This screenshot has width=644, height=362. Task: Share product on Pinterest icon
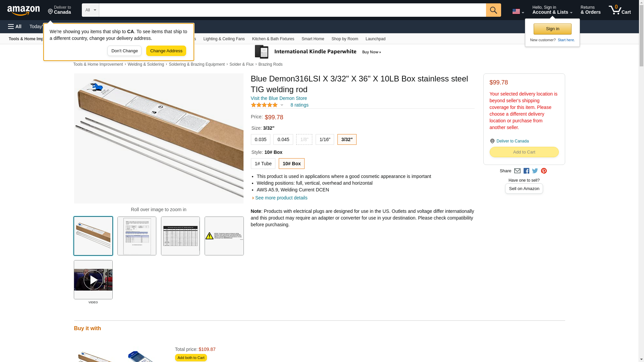tap(544, 171)
